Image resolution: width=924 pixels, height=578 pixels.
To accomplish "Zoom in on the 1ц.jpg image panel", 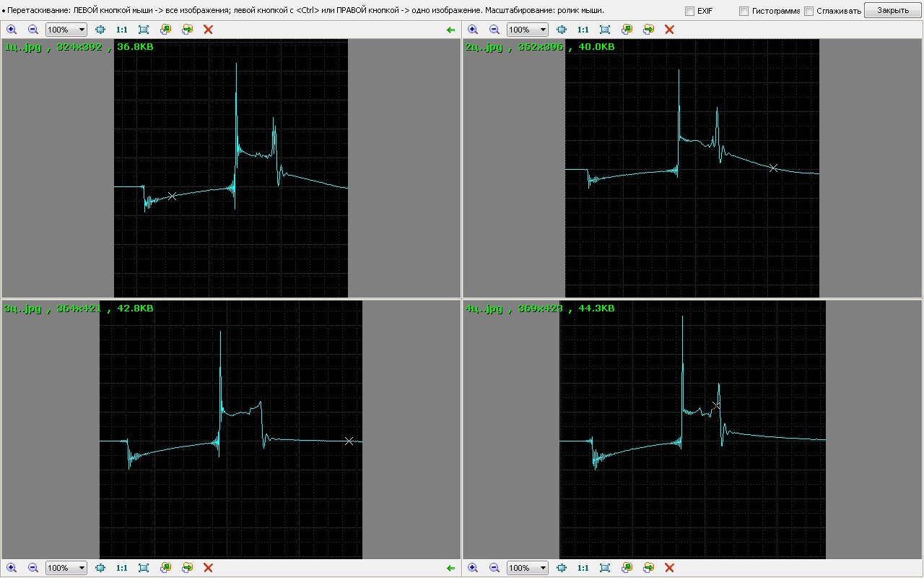I will click(x=12, y=30).
